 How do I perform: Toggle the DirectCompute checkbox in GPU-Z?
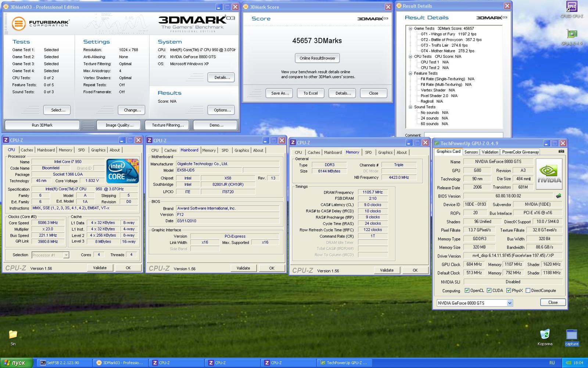pyautogui.click(x=528, y=290)
